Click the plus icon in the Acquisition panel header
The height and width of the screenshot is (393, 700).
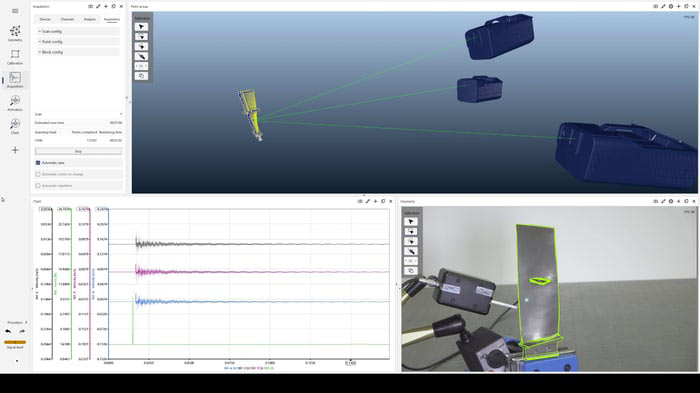pyautogui.click(x=106, y=7)
